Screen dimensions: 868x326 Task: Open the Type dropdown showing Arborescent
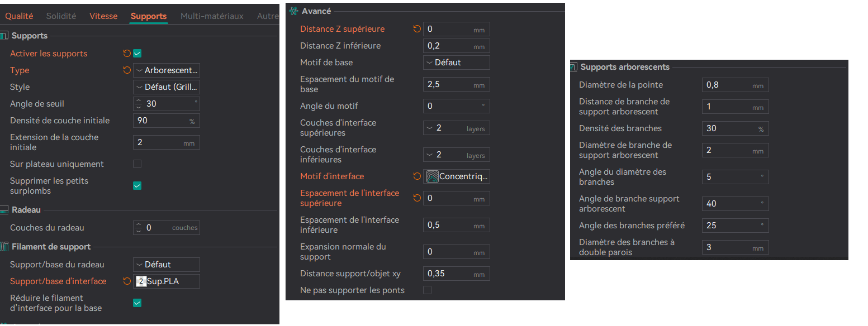(x=167, y=70)
